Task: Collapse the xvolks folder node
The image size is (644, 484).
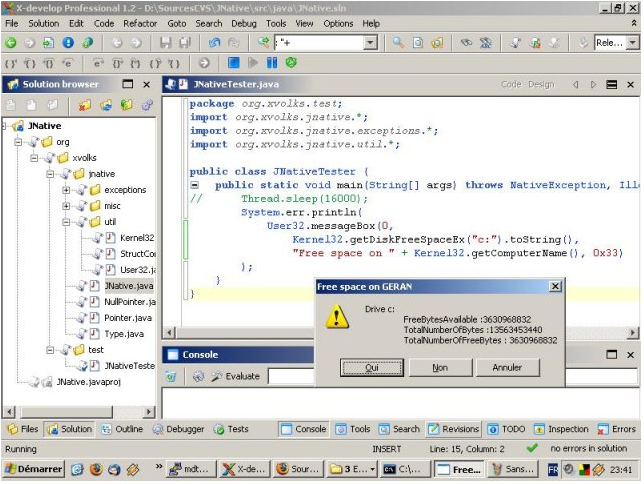Action: click(x=34, y=158)
